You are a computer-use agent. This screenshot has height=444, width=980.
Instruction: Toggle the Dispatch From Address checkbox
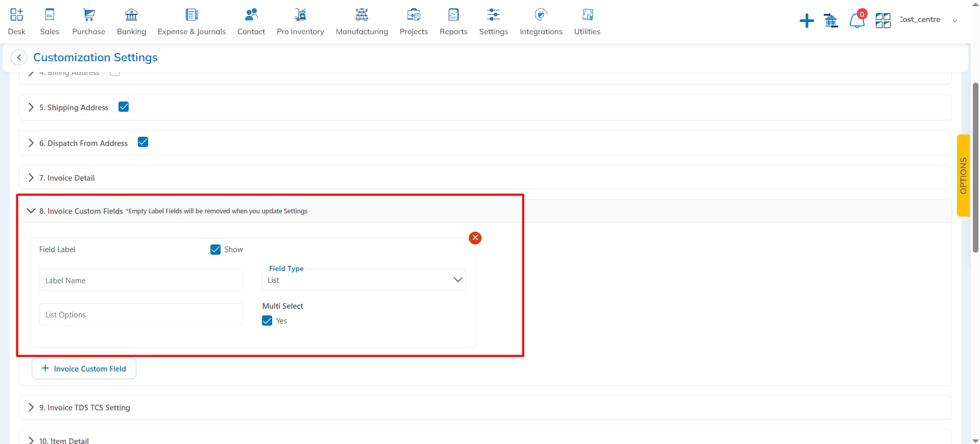143,142
